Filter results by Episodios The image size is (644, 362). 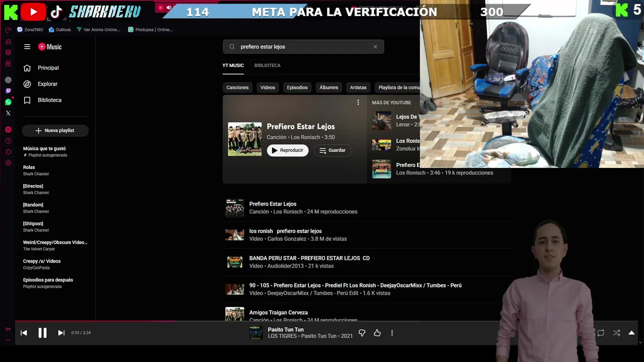pyautogui.click(x=297, y=87)
